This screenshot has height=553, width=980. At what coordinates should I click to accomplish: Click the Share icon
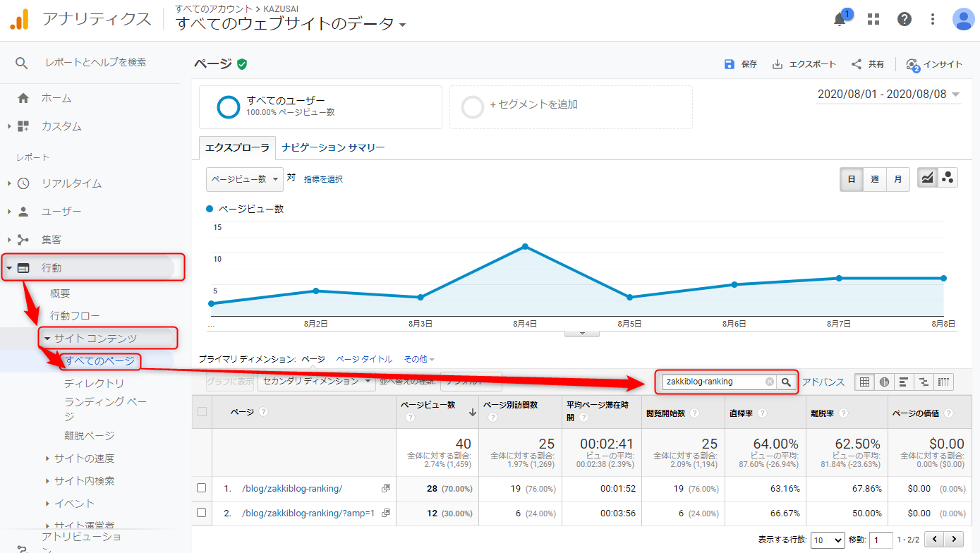point(857,64)
